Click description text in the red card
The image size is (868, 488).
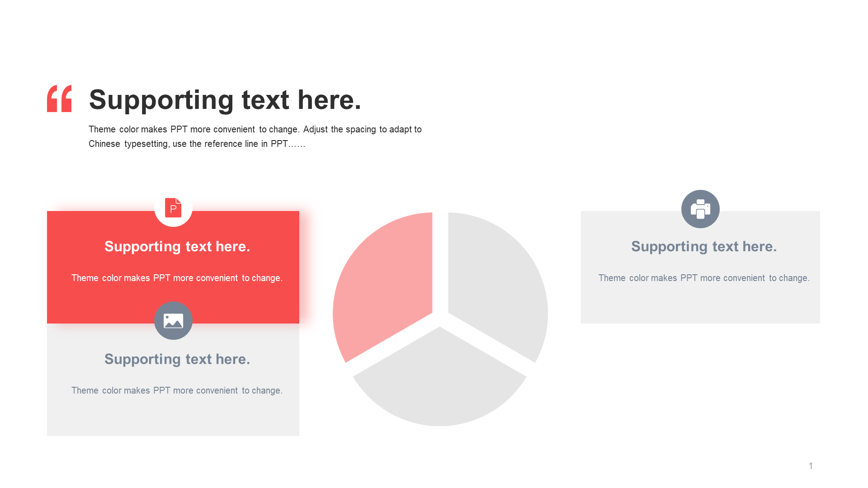tap(177, 278)
